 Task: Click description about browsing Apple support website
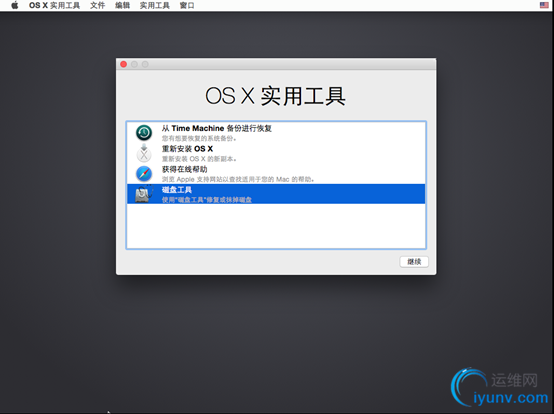coord(238,179)
